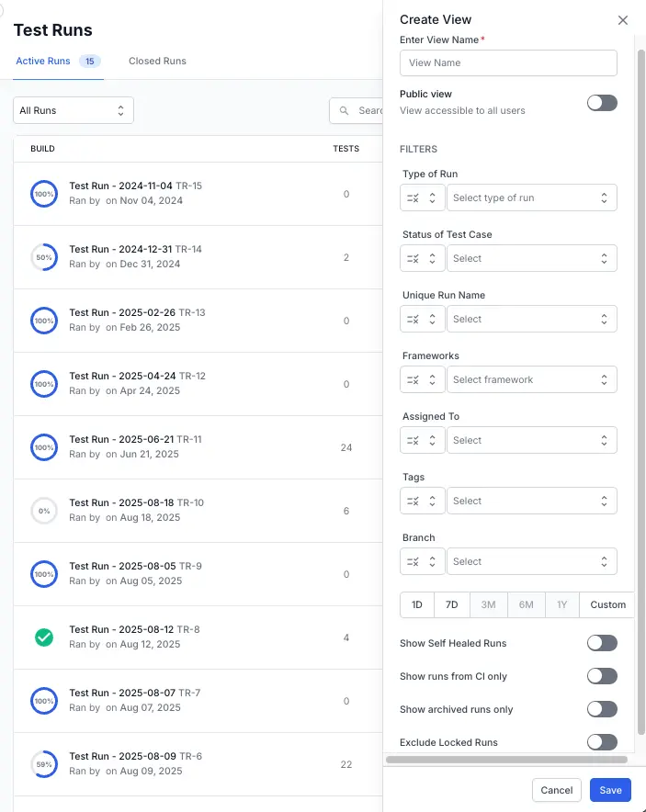Click the Save button

(x=610, y=790)
